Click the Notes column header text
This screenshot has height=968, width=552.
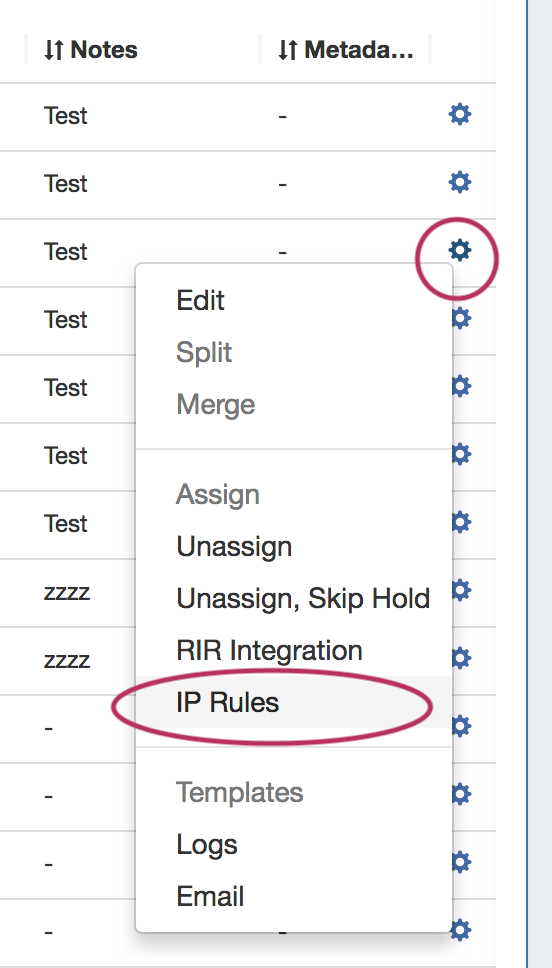pyautogui.click(x=104, y=50)
